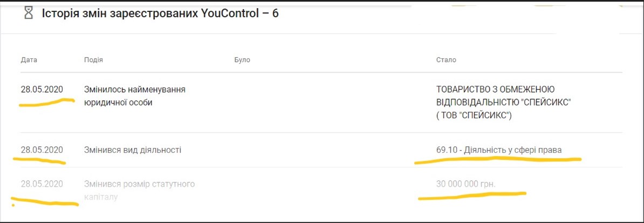The height and width of the screenshot is (223, 644).
Task: Click the Стало column header
Action: (446, 59)
